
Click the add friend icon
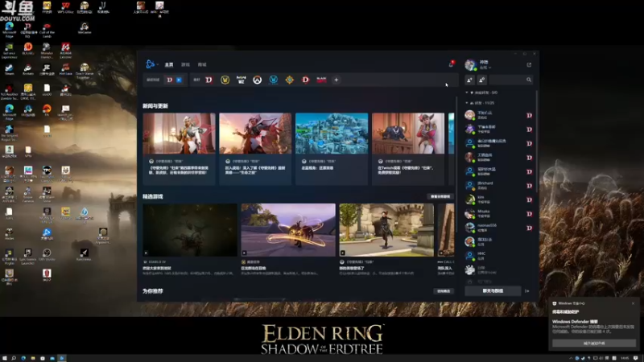tap(469, 80)
